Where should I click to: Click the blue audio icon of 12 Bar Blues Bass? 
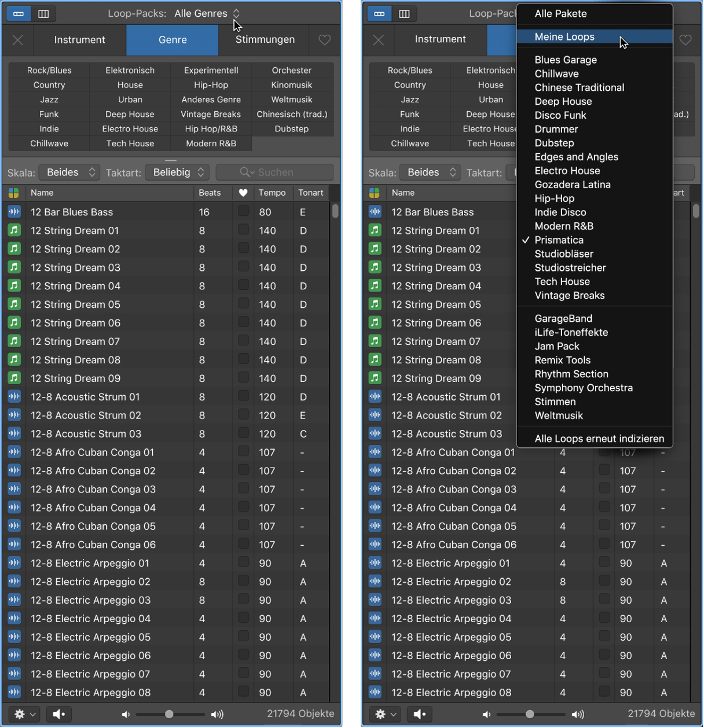pos(14,212)
